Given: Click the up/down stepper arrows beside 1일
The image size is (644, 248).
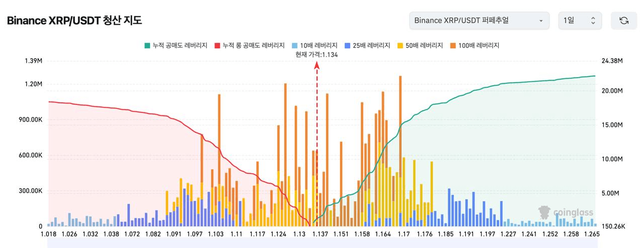Looking at the screenshot, I should (593, 21).
